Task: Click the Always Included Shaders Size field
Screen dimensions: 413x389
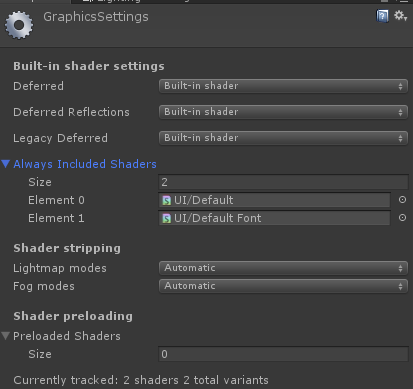Action: point(283,182)
